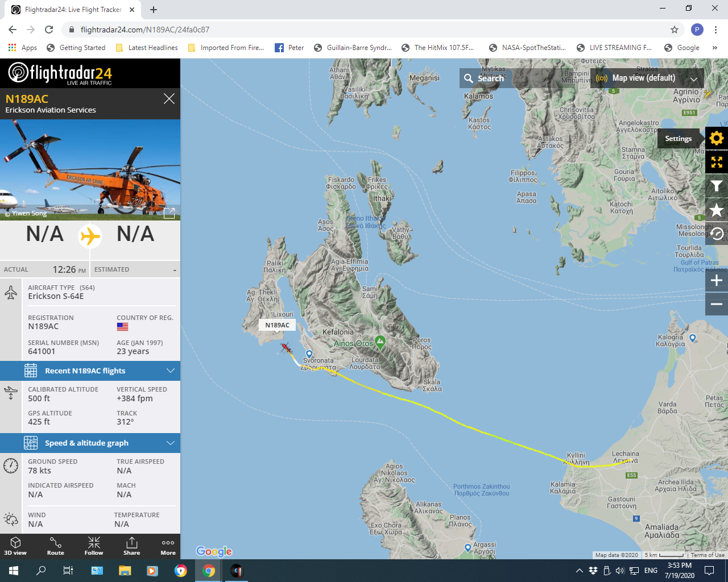Open bookmarks star icon on map
The height and width of the screenshot is (582, 728).
717,210
